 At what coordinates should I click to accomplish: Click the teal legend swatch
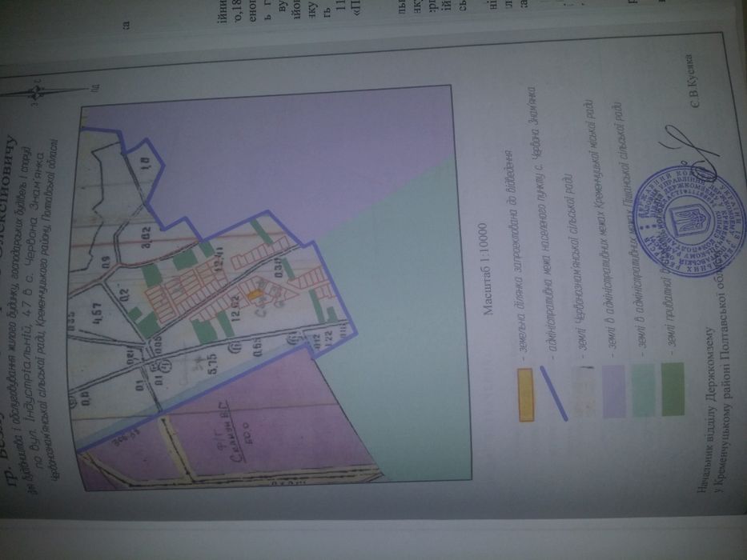[643, 390]
